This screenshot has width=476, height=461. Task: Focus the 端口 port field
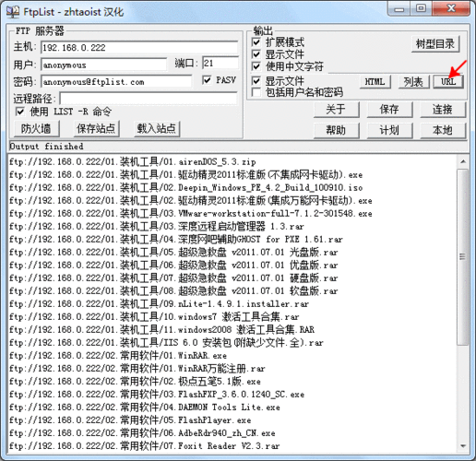[220, 63]
